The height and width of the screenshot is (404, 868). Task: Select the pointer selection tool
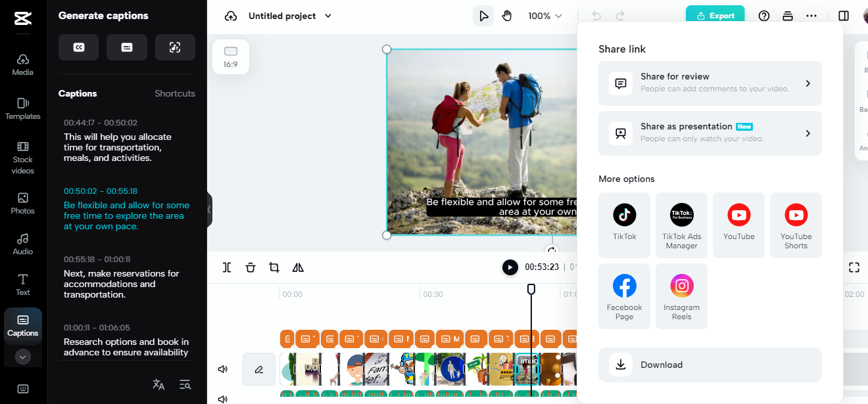coord(483,16)
